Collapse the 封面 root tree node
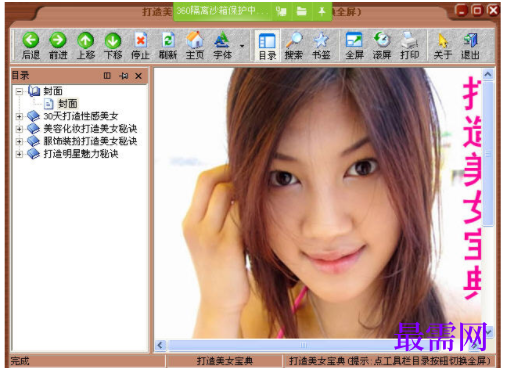Screen dimensions: 506x368 [19, 91]
